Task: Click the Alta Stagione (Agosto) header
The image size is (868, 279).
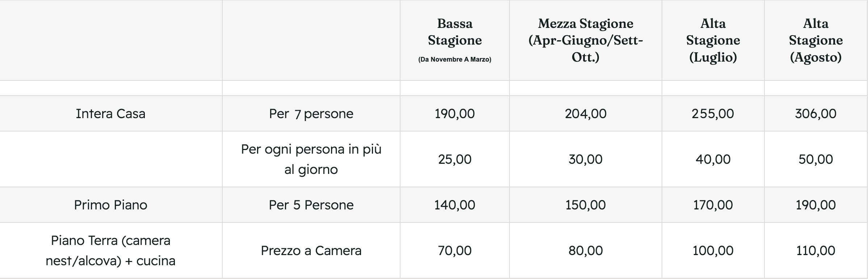Action: coord(815,40)
